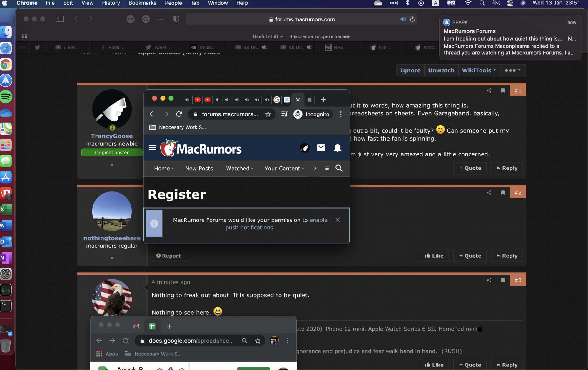Star the spreadsheet page in bottom window
Viewport: 588px width, 370px height.
coord(258,341)
